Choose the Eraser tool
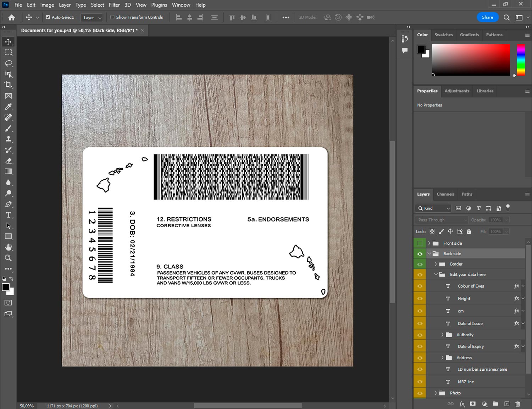The image size is (532, 409). click(8, 161)
